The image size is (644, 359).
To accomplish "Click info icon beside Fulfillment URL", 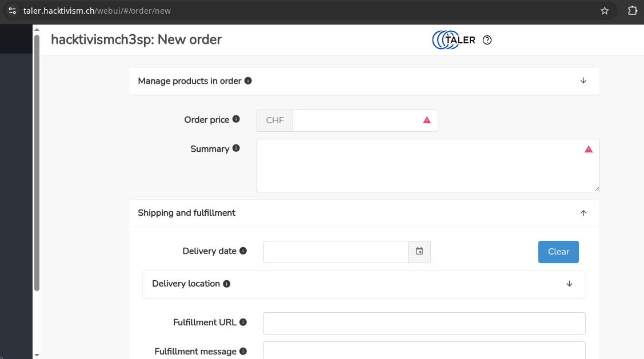I will click(x=243, y=322).
